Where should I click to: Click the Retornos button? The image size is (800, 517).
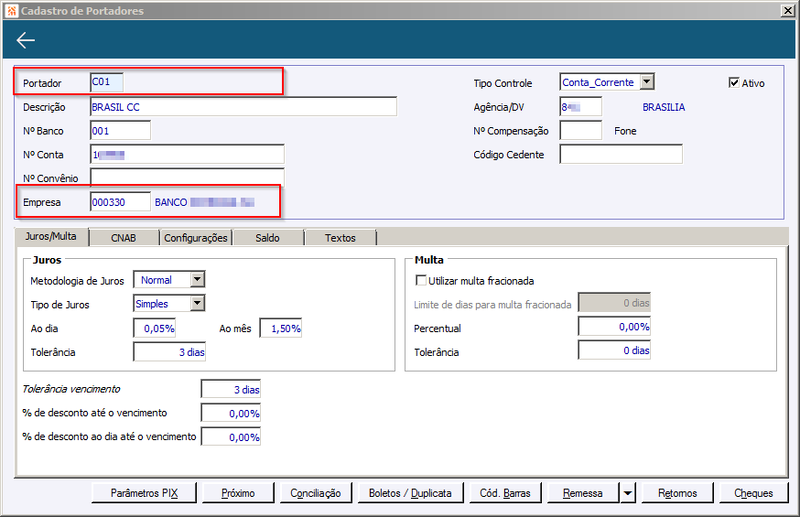[x=678, y=493]
